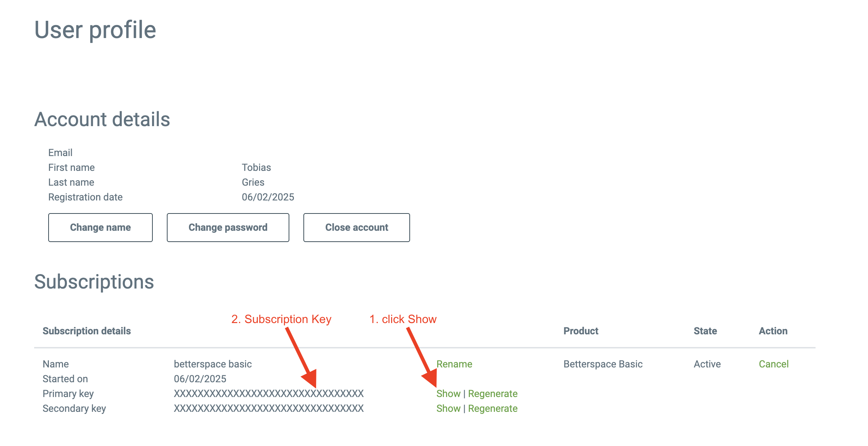
Task: Click the masked secondary key value
Action: click(x=269, y=408)
